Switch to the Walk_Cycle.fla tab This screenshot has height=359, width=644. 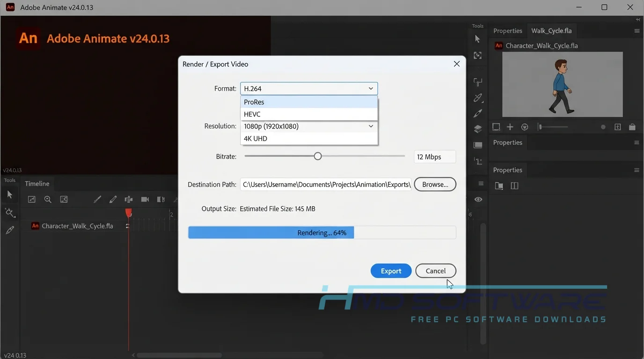[x=551, y=31]
